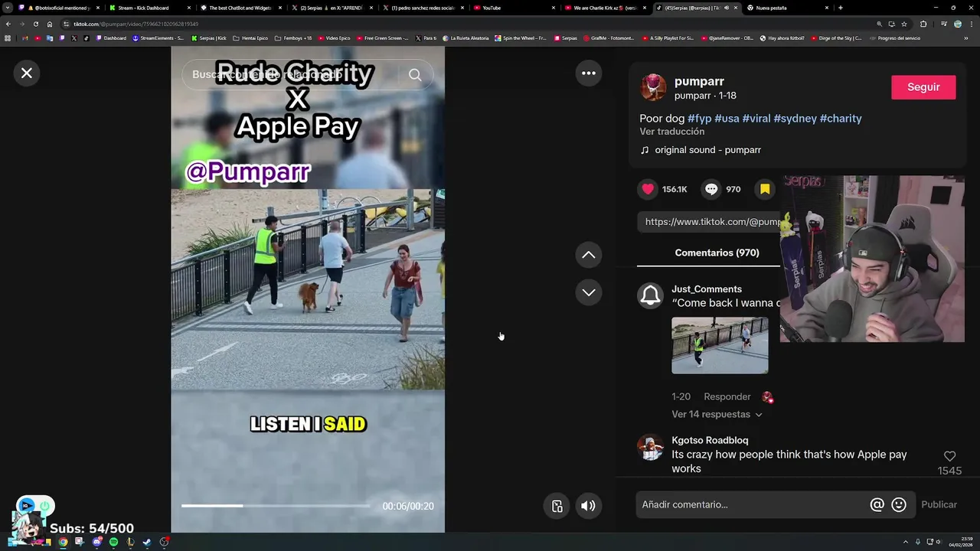The height and width of the screenshot is (551, 980).
Task: Insert a mention with the @ icon
Action: coord(877,504)
